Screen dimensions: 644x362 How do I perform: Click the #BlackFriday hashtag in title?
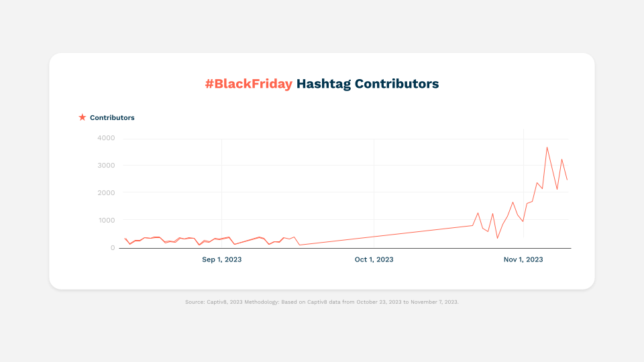coord(248,84)
